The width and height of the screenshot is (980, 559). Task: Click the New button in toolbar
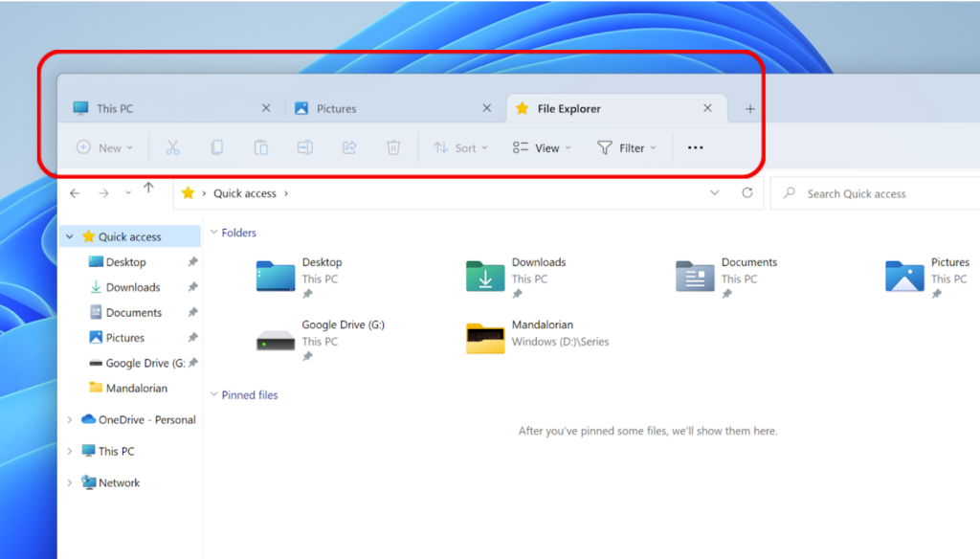coord(104,147)
